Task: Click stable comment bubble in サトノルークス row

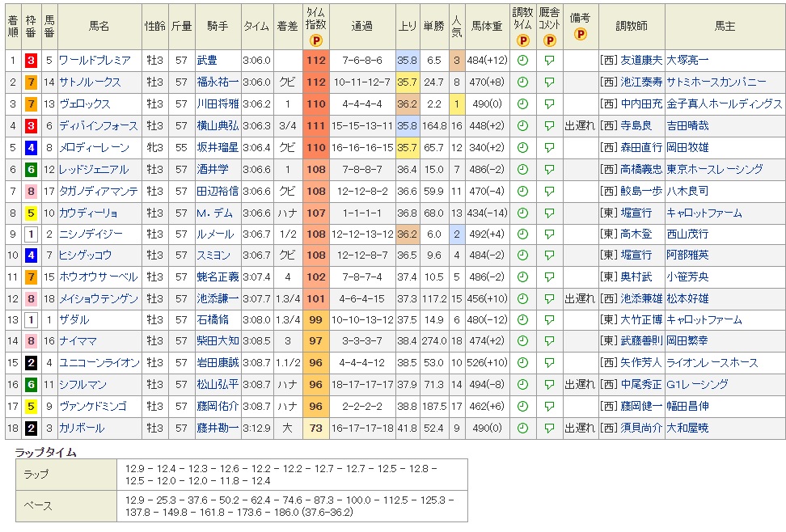Action: (x=549, y=82)
